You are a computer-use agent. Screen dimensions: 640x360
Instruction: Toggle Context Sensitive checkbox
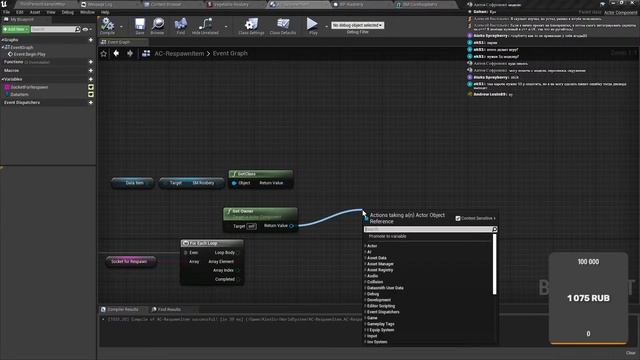pos(458,218)
